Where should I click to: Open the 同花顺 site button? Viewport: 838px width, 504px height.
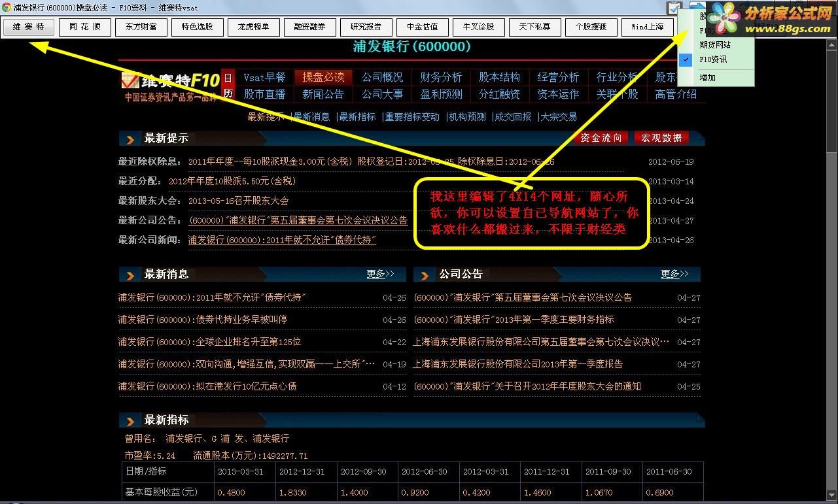point(85,27)
